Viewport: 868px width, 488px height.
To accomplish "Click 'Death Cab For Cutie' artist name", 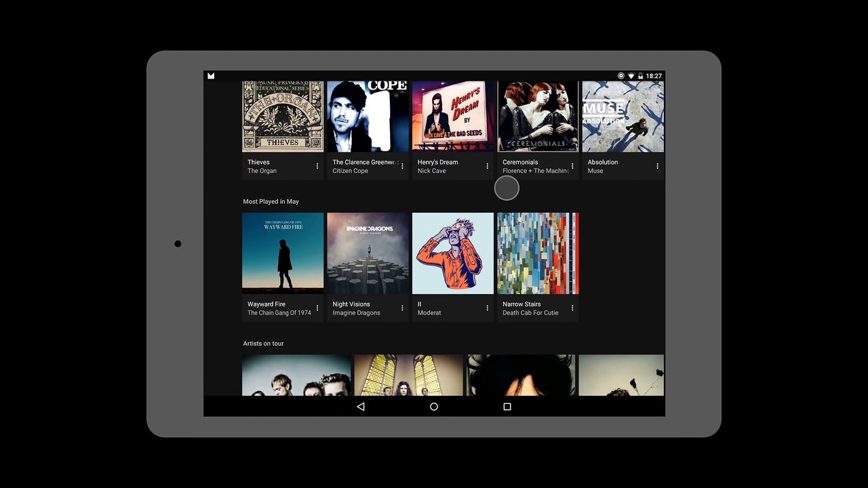I will [530, 312].
